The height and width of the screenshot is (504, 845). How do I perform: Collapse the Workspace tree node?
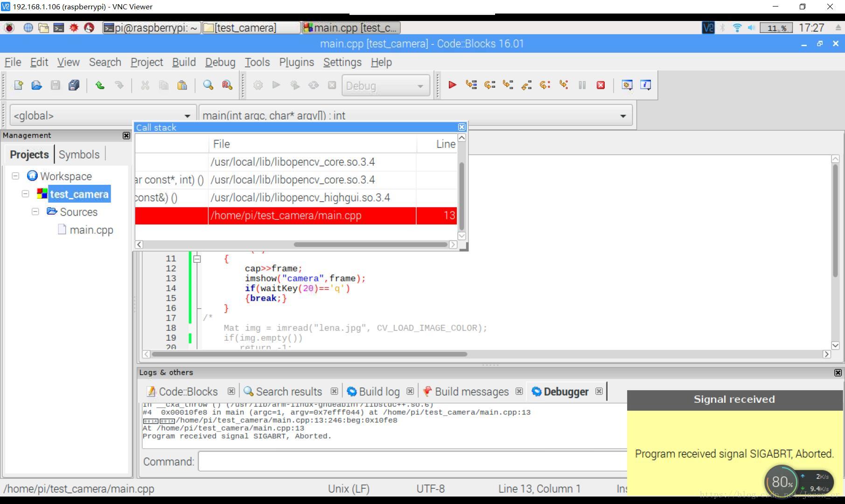pos(15,176)
